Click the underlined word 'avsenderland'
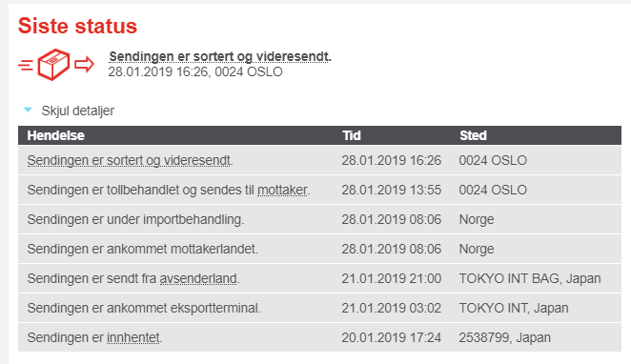 pyautogui.click(x=198, y=278)
